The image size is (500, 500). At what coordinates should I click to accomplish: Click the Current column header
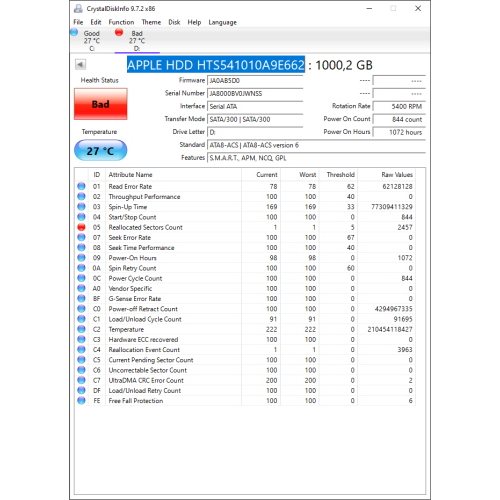point(261,175)
